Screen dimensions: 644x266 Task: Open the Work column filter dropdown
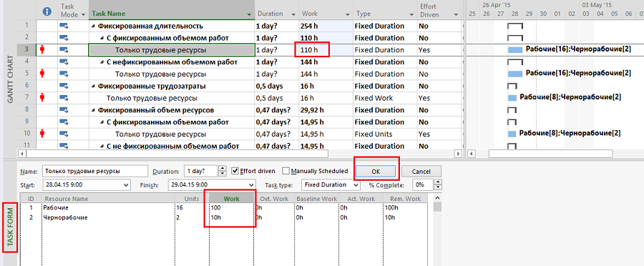pyautogui.click(x=348, y=14)
